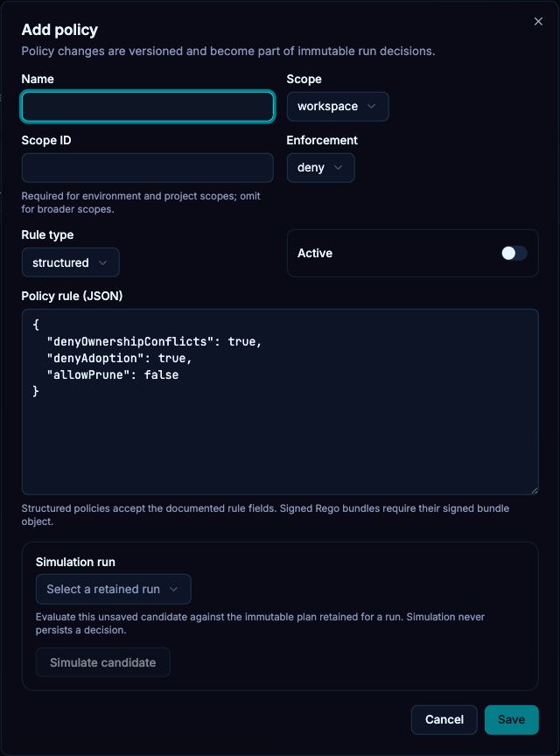Click the policy versioning subtitle text
The height and width of the screenshot is (756, 560).
coord(228,51)
